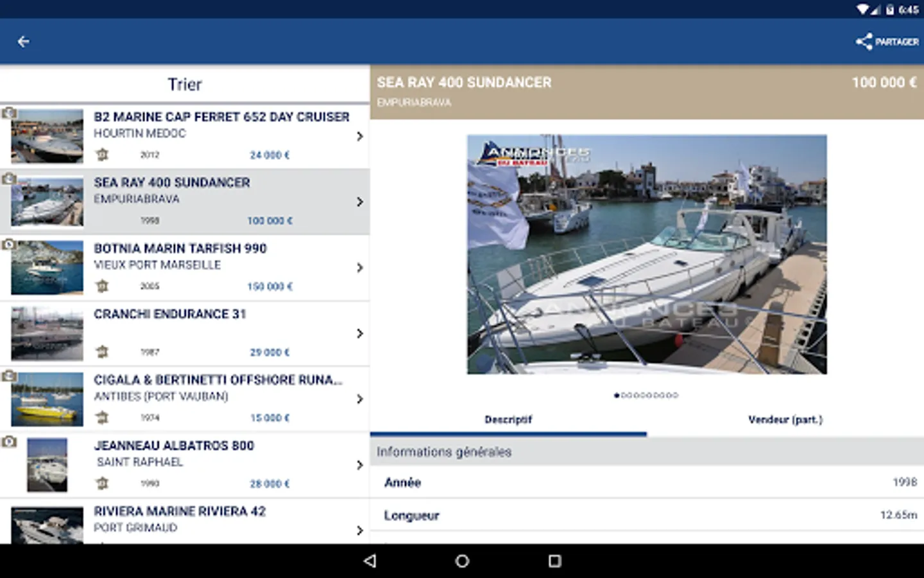Click helm badge icon on Botnia Marin row
Image resolution: width=924 pixels, height=578 pixels.
click(x=102, y=286)
